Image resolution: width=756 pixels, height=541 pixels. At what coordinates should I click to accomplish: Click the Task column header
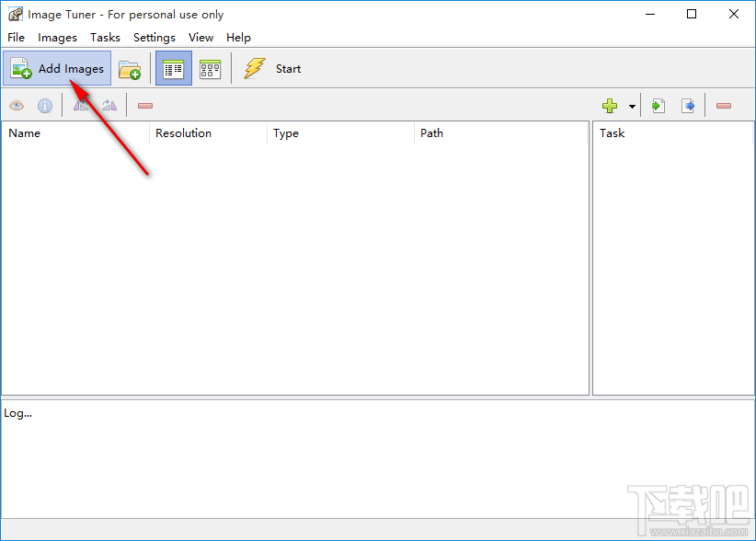(673, 133)
